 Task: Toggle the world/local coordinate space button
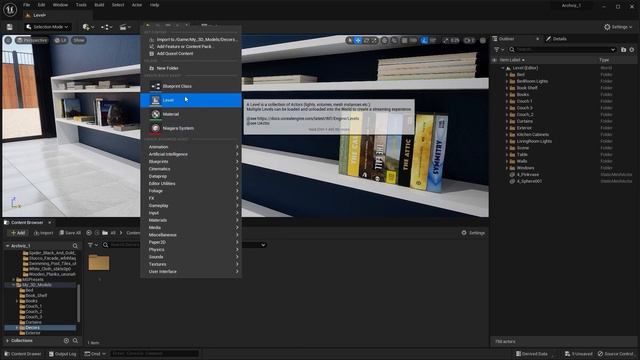pos(384,40)
